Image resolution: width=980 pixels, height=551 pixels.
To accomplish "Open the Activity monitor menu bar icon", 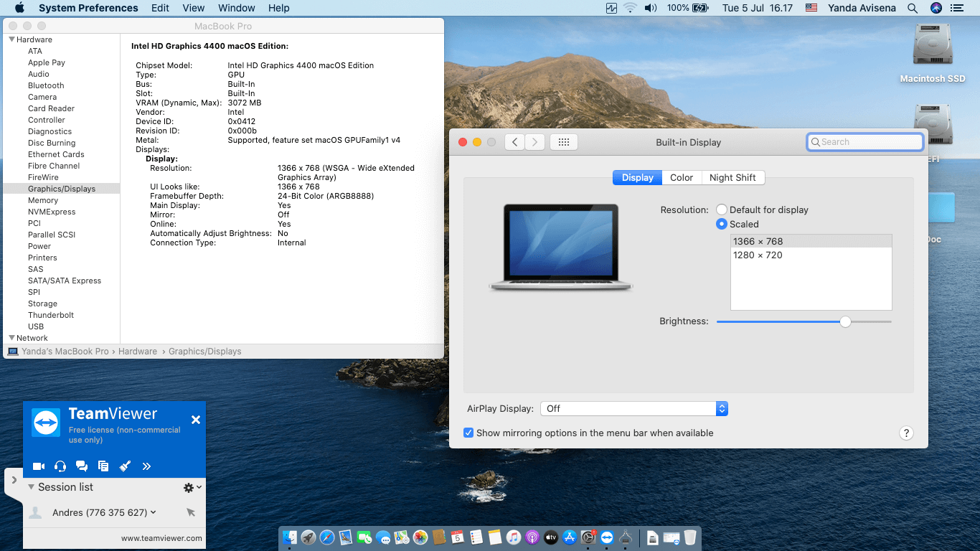I will (x=611, y=8).
